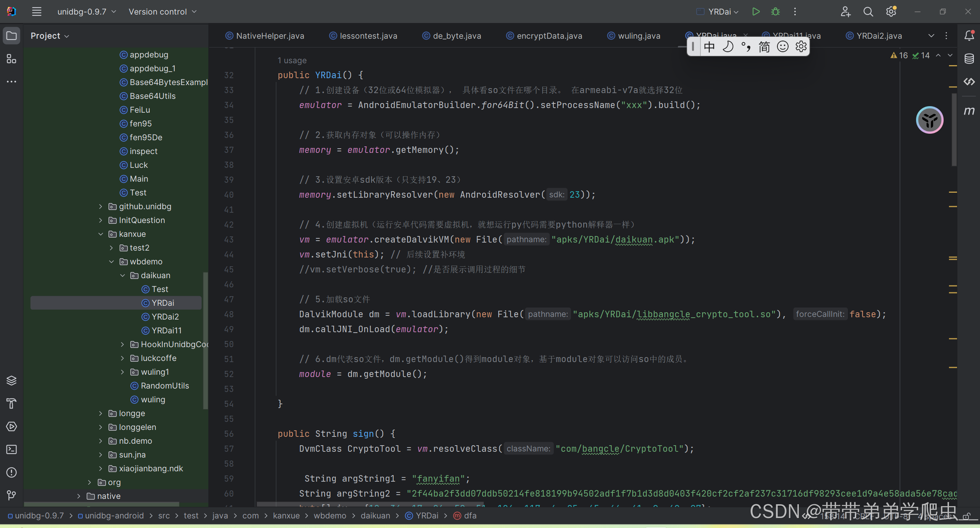This screenshot has width=980, height=528.
Task: Expand the github.unidbg package
Action: (x=100, y=207)
